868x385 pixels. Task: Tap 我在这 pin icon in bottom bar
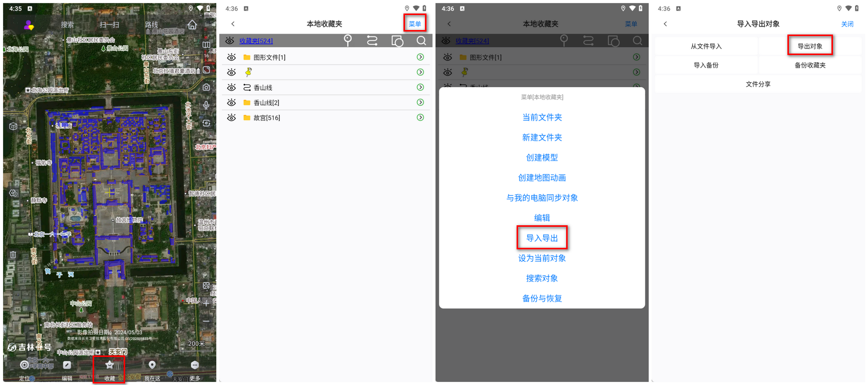point(152,365)
